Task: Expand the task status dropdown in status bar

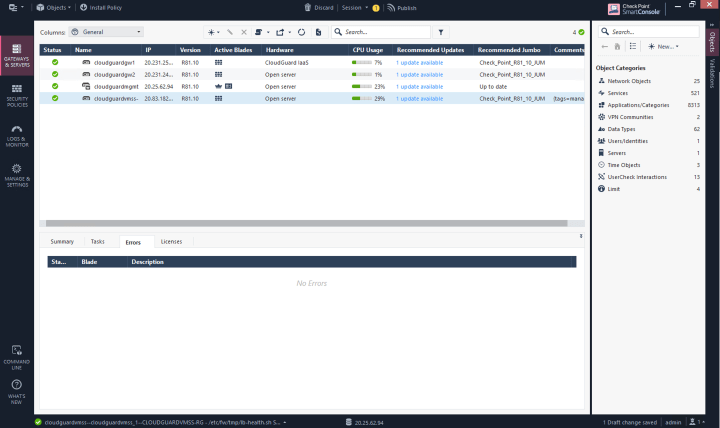Action: tap(285, 422)
